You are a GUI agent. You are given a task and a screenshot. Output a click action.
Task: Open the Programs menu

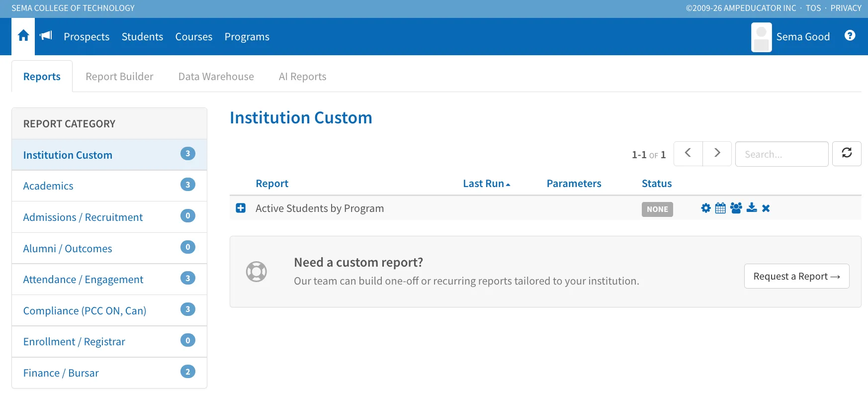[x=247, y=37]
